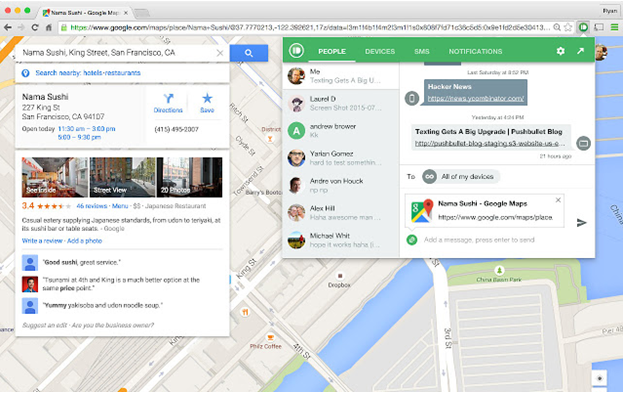Click the Chrome profile button in title bar
The image size is (626, 395).
point(610,11)
